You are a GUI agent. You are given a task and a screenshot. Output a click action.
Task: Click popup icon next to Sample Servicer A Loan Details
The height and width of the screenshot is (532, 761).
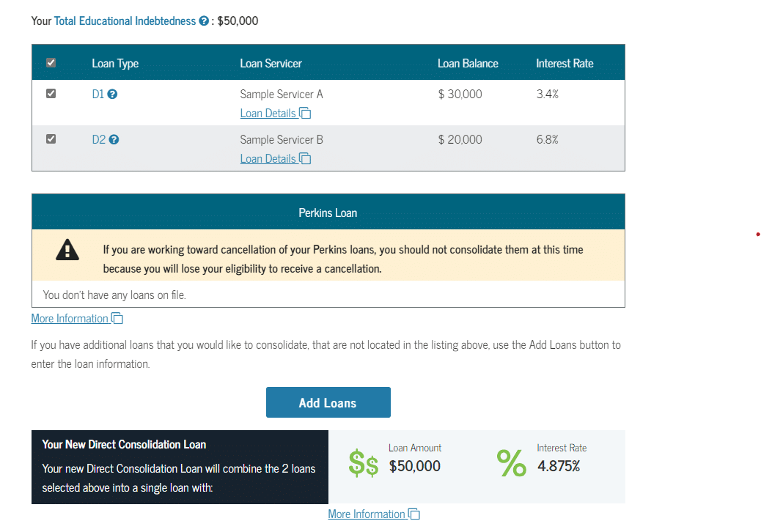tap(305, 113)
